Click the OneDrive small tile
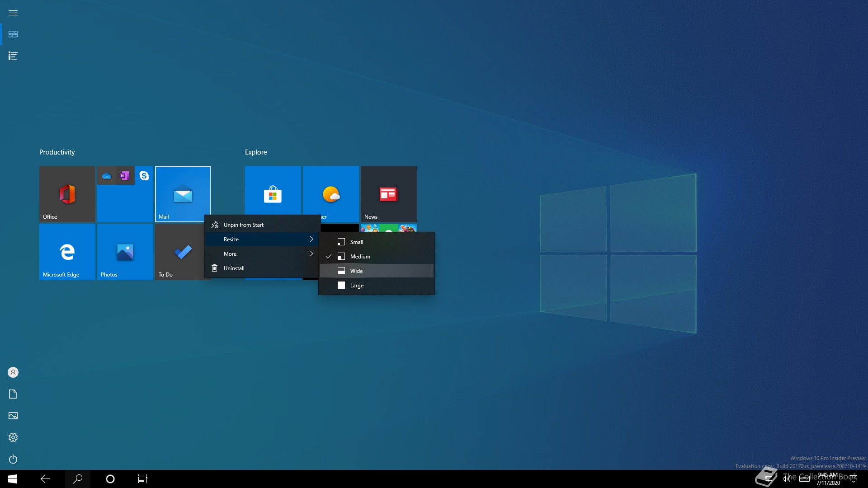Screen dimensions: 868x488 (107, 176)
